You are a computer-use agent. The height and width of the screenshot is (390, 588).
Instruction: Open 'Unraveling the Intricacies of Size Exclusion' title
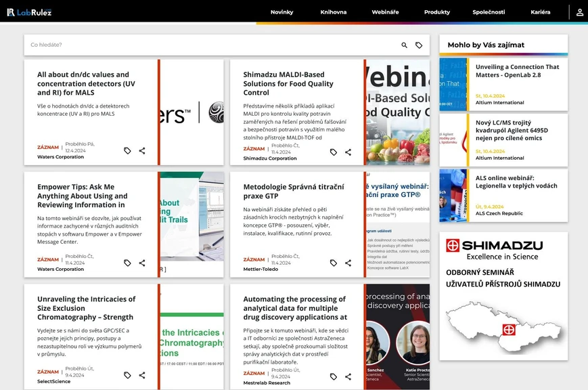(x=86, y=308)
